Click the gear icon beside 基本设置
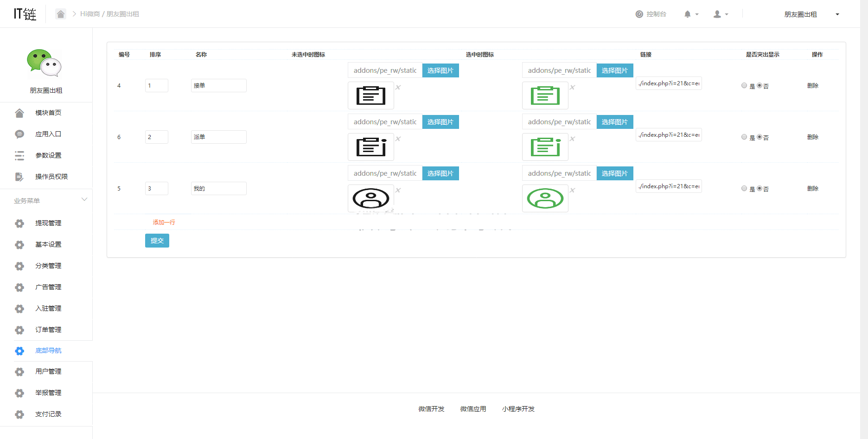Viewport: 868px width, 439px height. [19, 245]
